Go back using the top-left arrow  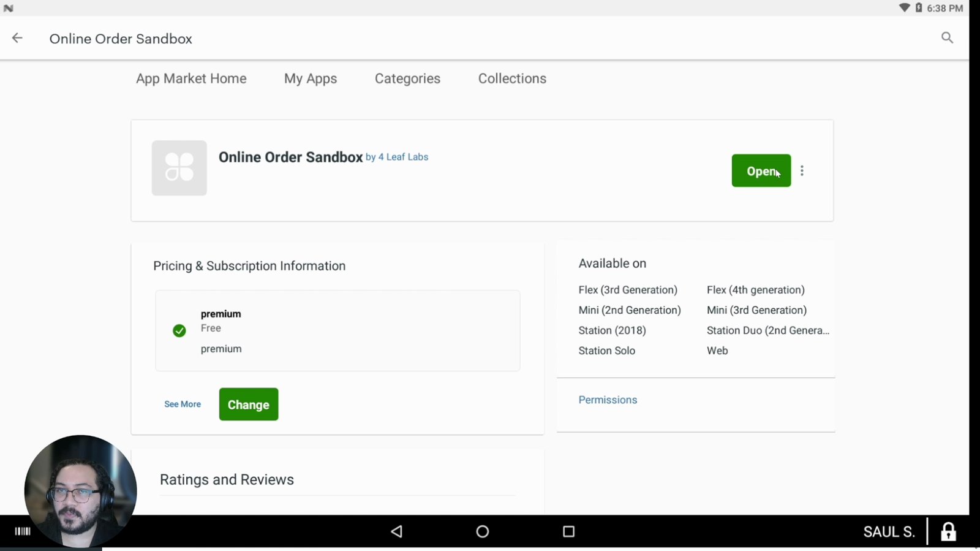click(x=17, y=38)
